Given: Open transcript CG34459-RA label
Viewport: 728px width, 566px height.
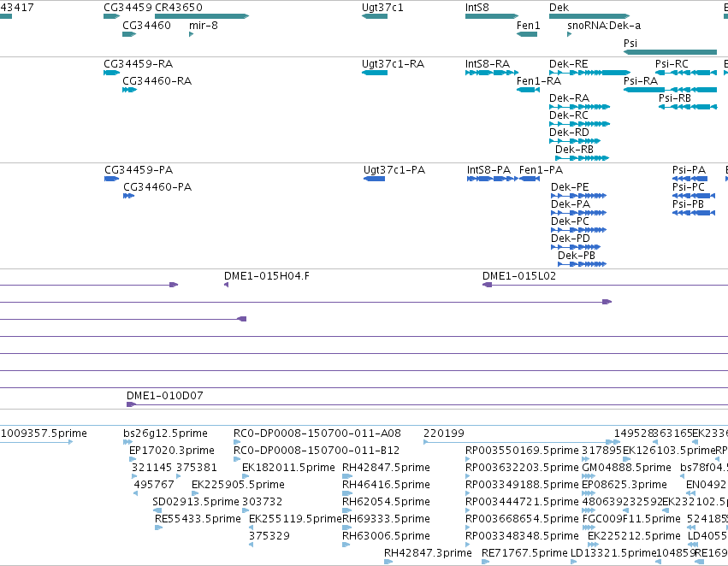Looking at the screenshot, I should click(138, 63).
